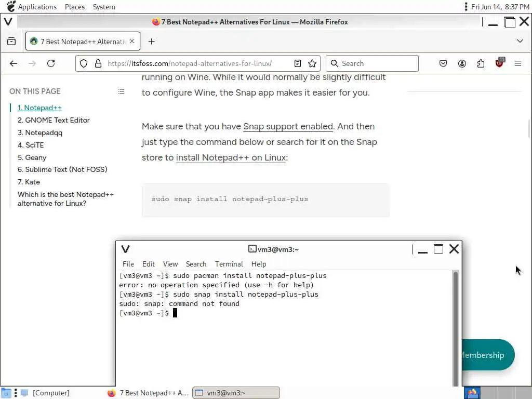
Task: Click the Firefox back arrow
Action: point(14,63)
